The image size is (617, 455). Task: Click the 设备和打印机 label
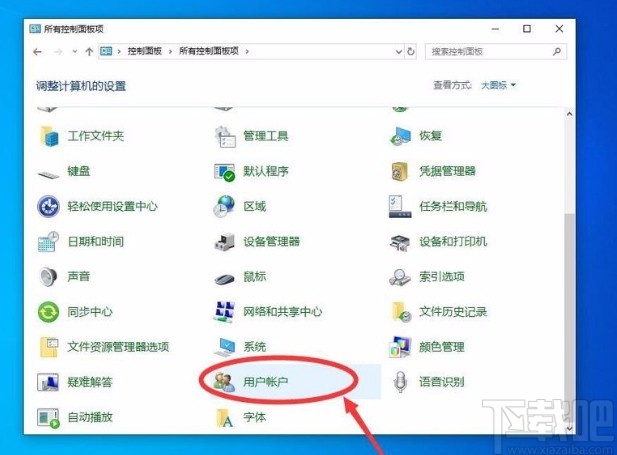[453, 242]
